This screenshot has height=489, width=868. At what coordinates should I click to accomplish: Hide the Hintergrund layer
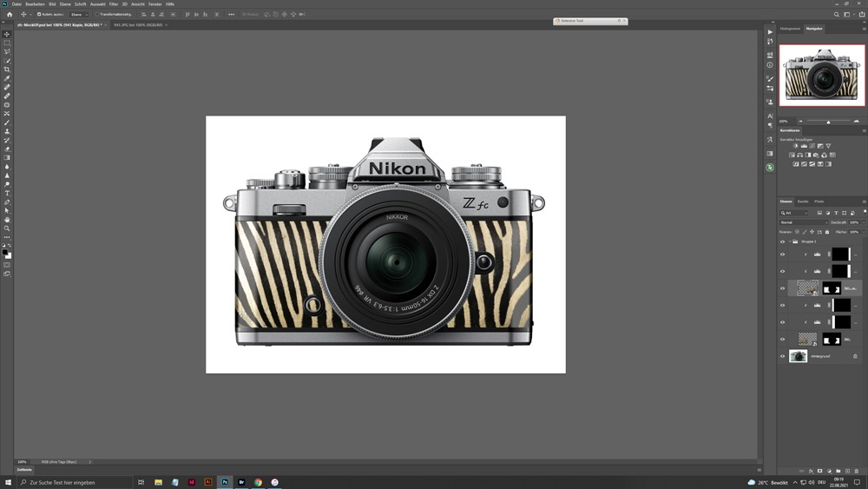tap(782, 356)
